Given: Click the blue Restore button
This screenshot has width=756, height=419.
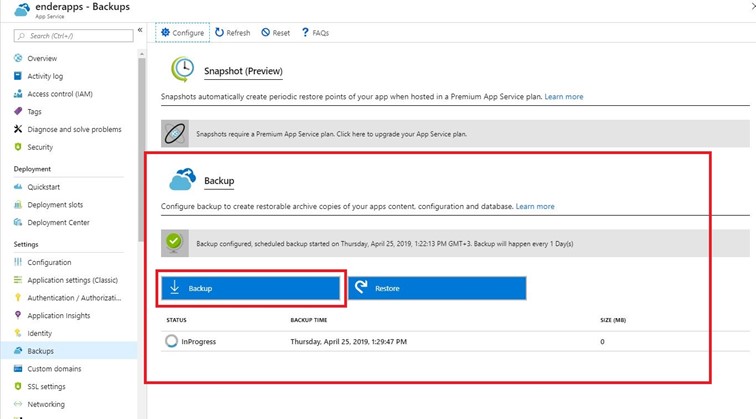Looking at the screenshot, I should click(437, 288).
